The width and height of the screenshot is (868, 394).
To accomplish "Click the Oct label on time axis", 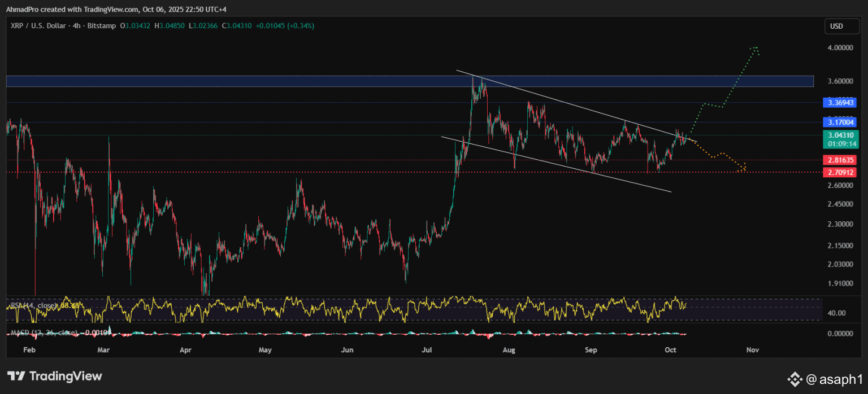I will pyautogui.click(x=671, y=351).
